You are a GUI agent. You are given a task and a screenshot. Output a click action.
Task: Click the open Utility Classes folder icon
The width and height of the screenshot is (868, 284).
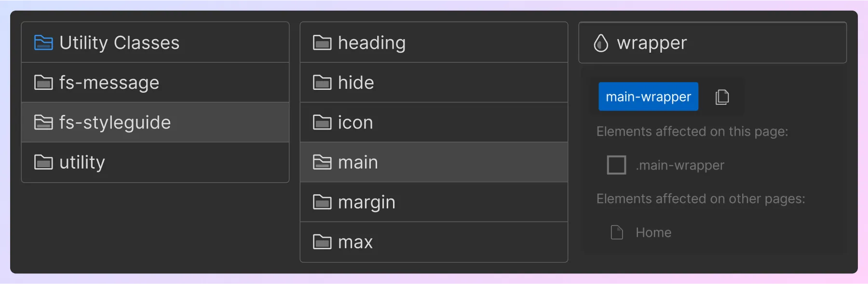[x=44, y=43]
